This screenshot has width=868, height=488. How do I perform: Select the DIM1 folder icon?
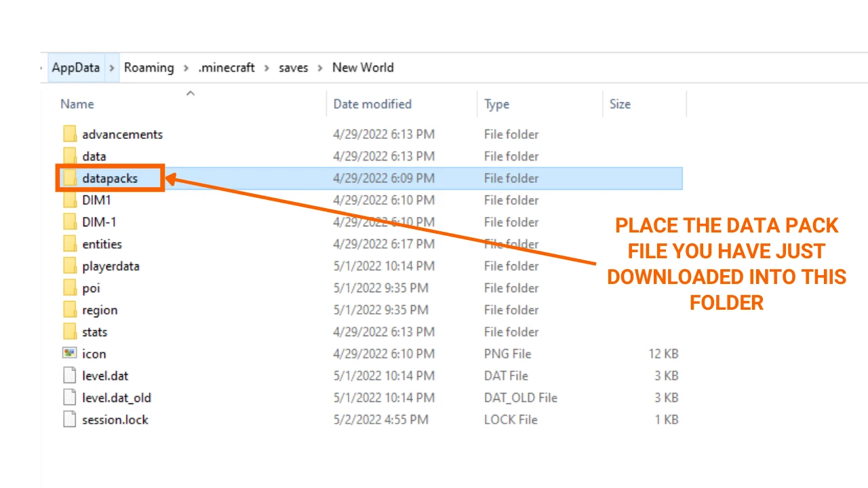[69, 200]
